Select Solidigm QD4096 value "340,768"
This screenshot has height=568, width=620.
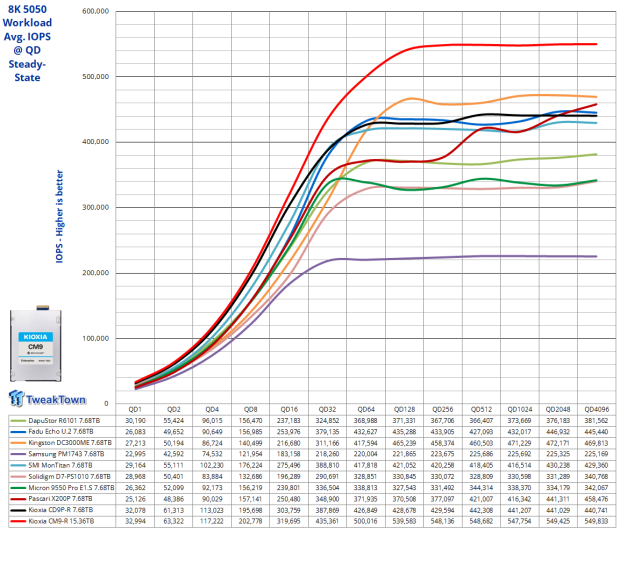tap(596, 476)
